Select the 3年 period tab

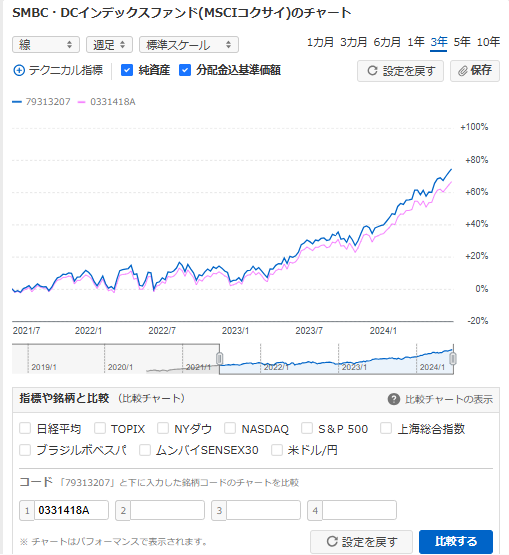point(439,42)
